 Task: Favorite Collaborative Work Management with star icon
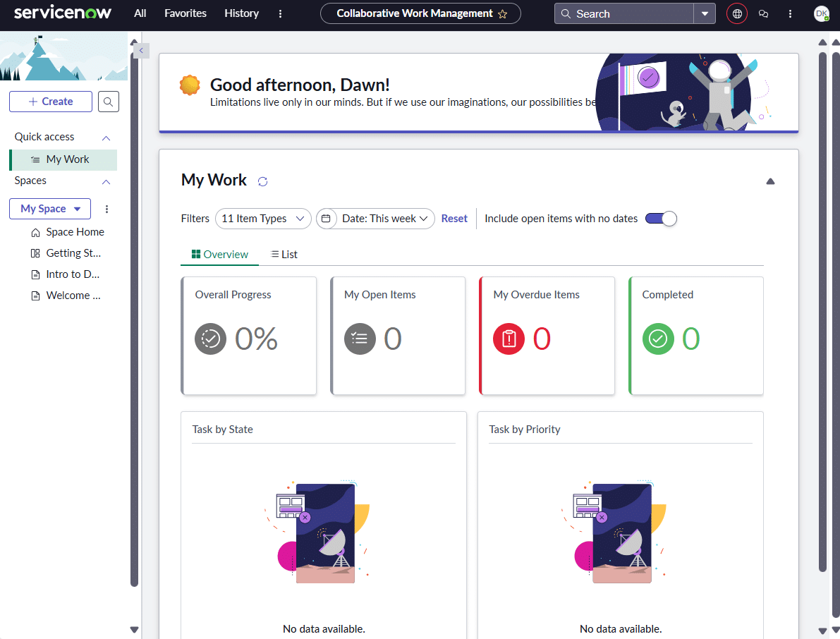(x=503, y=14)
